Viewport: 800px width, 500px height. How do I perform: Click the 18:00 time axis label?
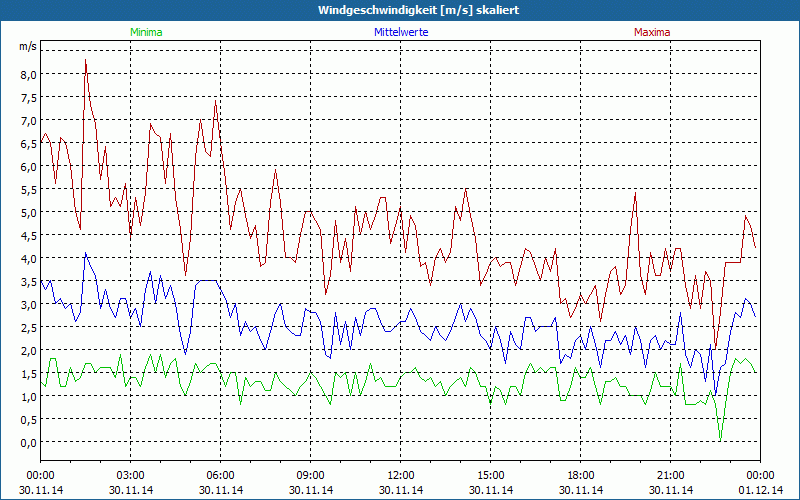point(581,475)
